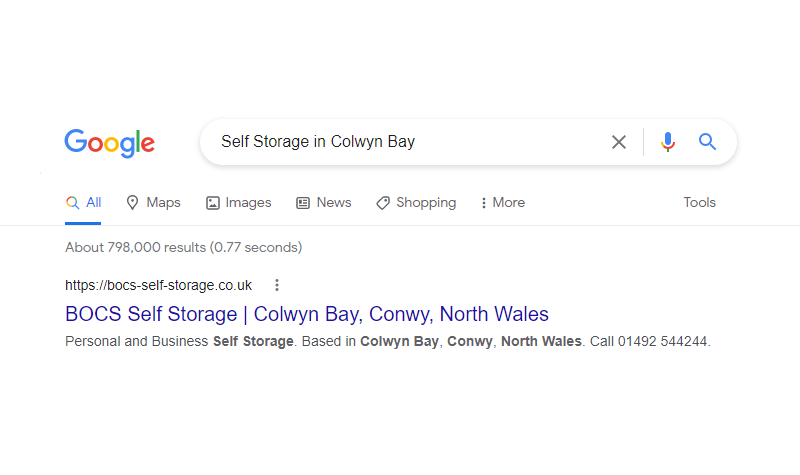Open the Tools options
800x475 pixels.
[699, 203]
